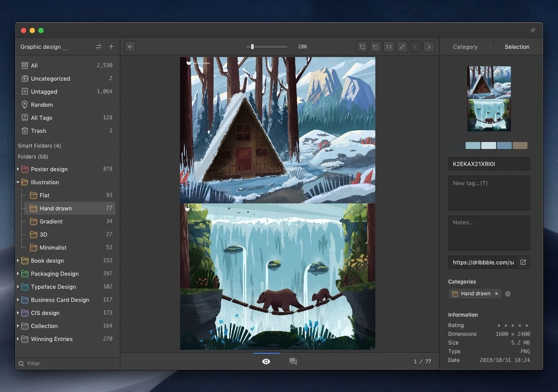The height and width of the screenshot is (392, 558).
Task: Remove the Hand drawn category tag
Action: click(x=496, y=294)
